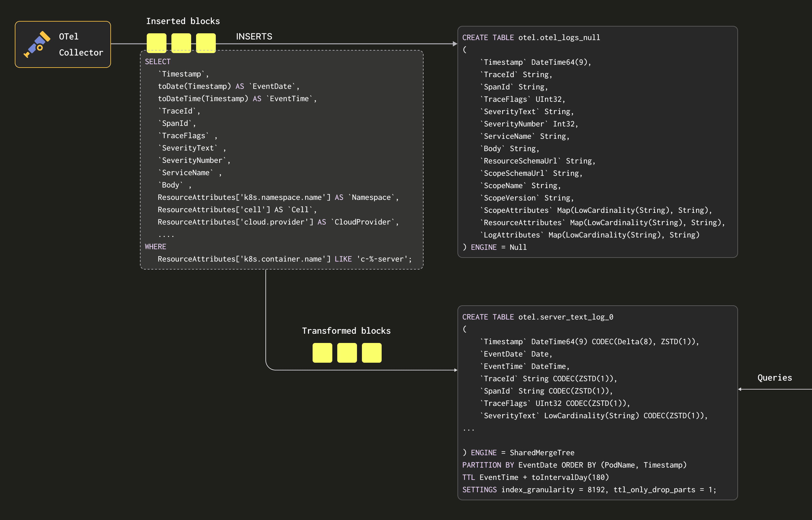Click the otel.otel_logs_null table name
Viewport: 812px width, 520px height.
pyautogui.click(x=559, y=38)
